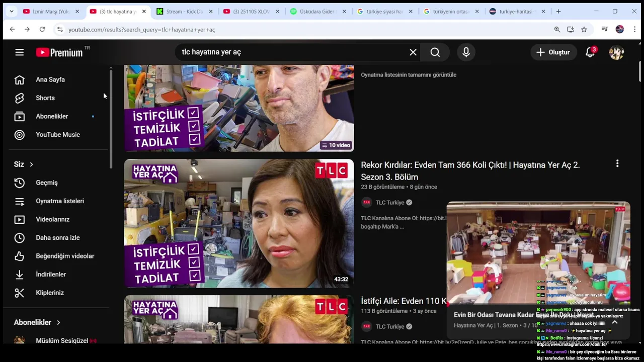Open more options for Rekor Kırdılar video
The height and width of the screenshot is (362, 644).
point(617,163)
